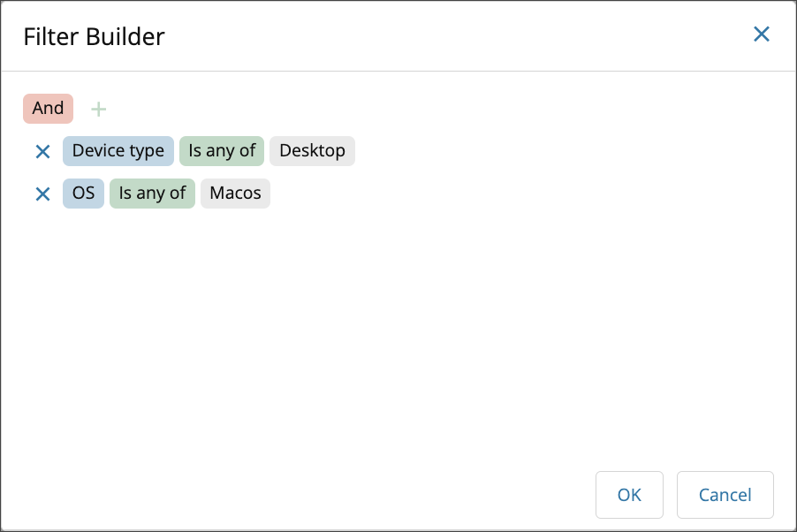The width and height of the screenshot is (797, 532).
Task: Change the operator for the Device type row
Action: click(222, 151)
